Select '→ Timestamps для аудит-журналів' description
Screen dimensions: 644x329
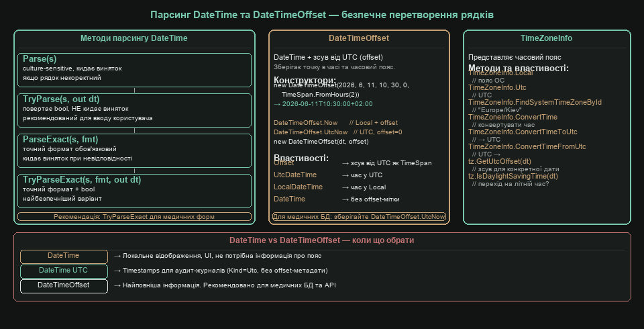221,271
